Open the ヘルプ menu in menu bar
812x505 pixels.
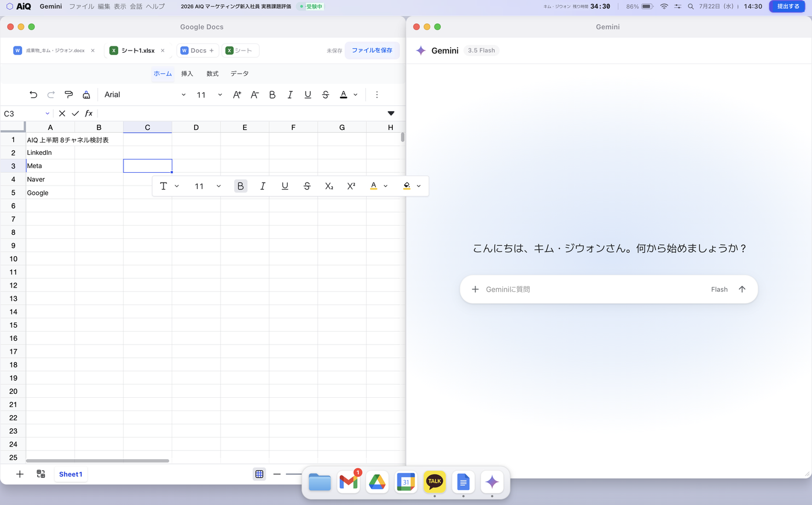(155, 6)
